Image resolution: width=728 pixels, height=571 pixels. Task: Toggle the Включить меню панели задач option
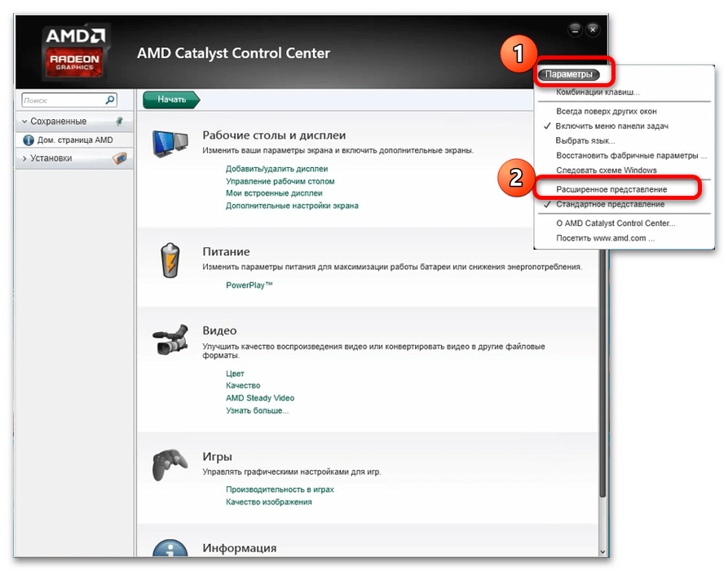click(611, 126)
